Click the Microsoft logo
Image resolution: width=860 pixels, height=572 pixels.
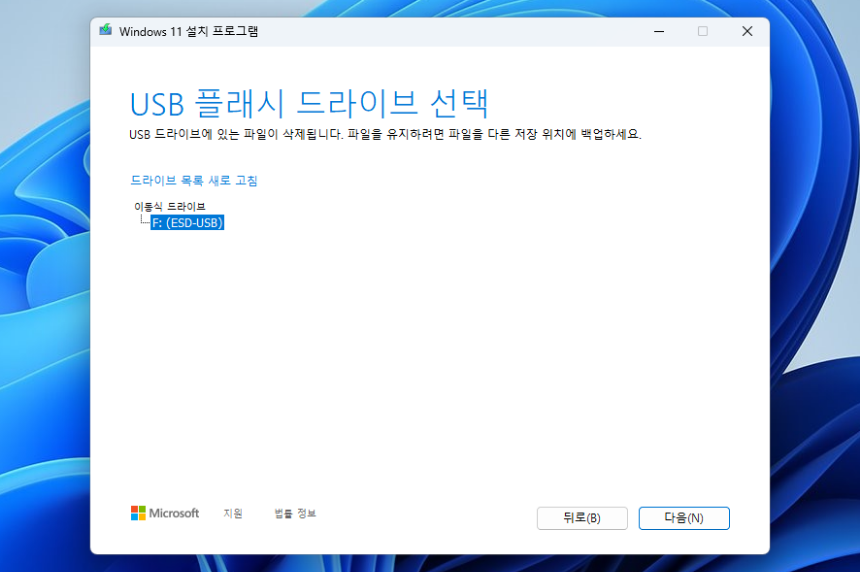pos(165,513)
